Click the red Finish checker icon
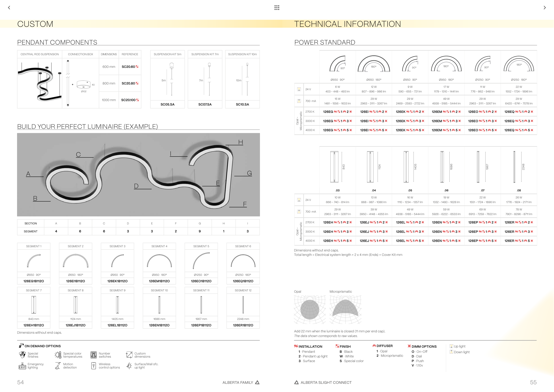This screenshot has width=554, height=392. (337, 346)
